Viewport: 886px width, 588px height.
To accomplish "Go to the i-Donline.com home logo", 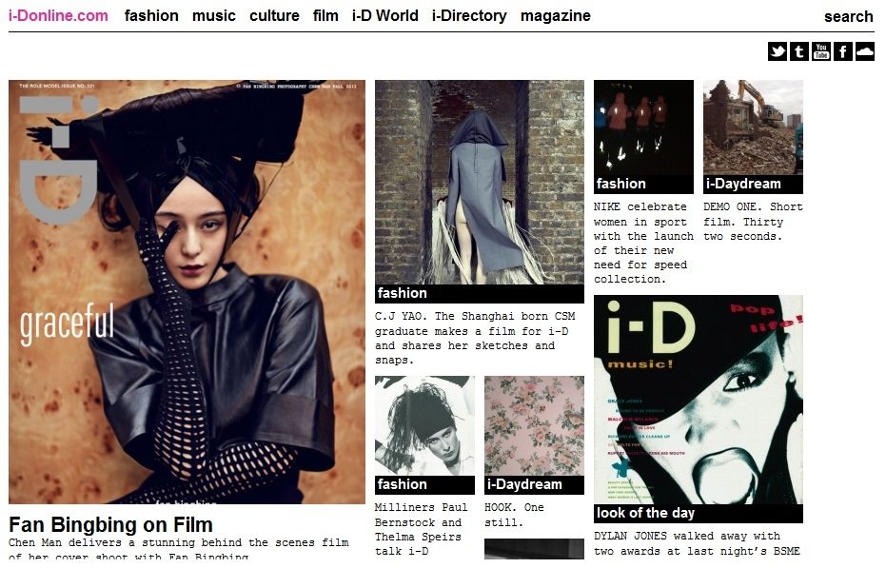I will coord(58,15).
